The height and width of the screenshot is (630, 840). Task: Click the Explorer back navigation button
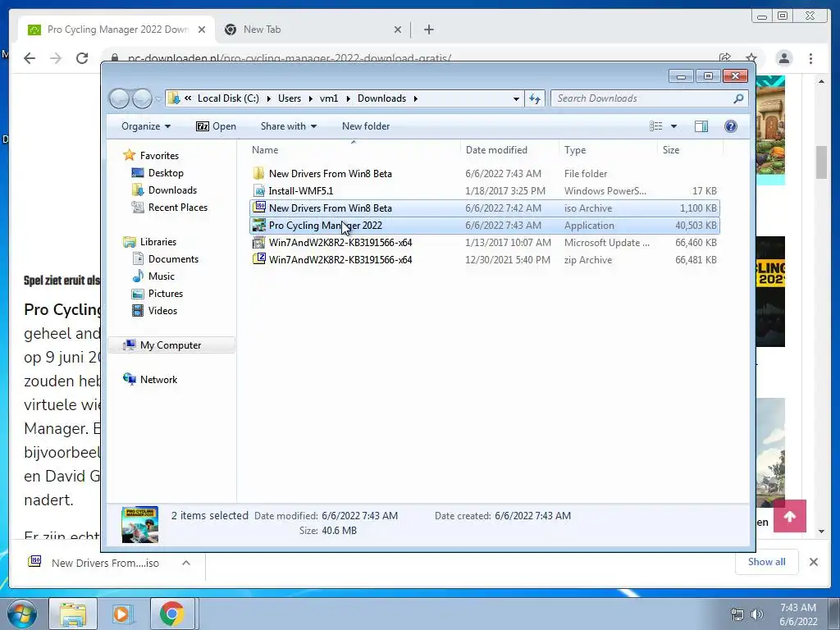coord(119,98)
